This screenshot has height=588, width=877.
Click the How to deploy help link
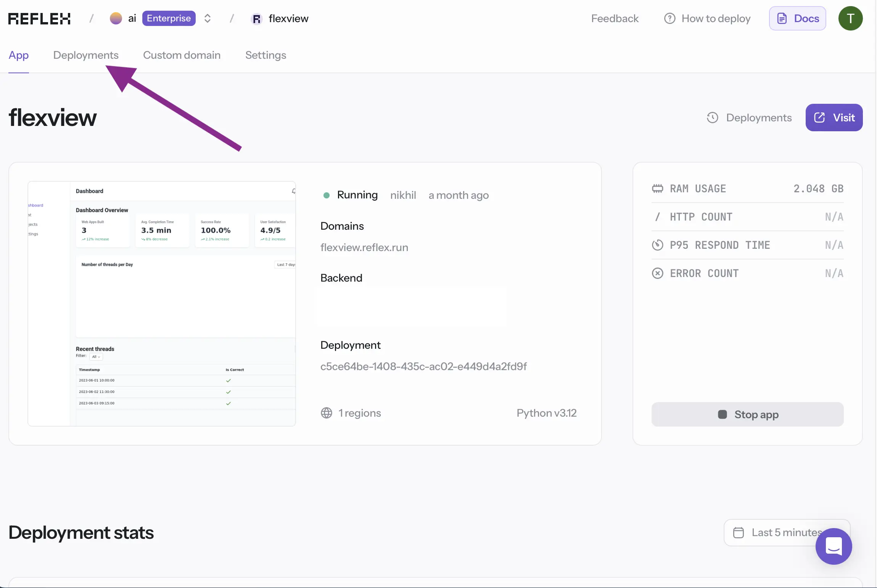[x=708, y=18]
